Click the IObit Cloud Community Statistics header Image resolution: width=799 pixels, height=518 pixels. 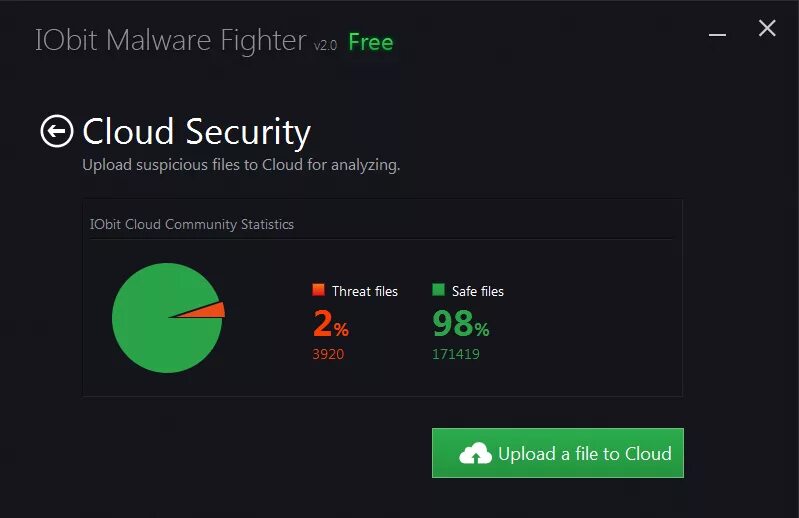point(192,224)
